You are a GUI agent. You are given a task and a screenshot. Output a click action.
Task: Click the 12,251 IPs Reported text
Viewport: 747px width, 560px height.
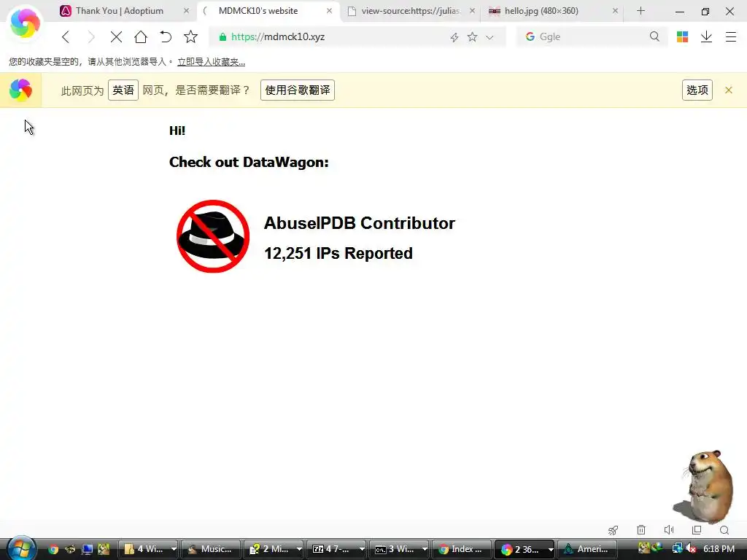point(338,253)
